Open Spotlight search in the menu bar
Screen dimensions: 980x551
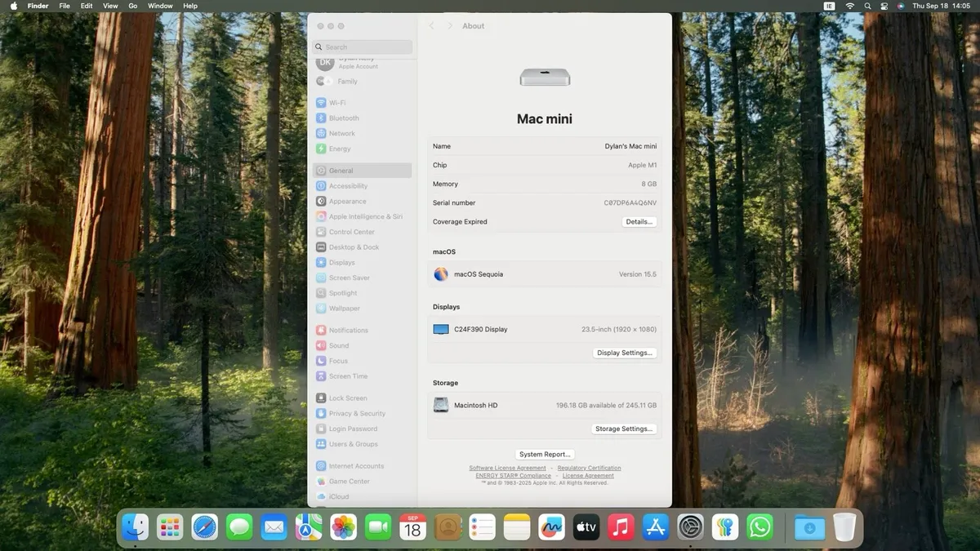pos(867,6)
